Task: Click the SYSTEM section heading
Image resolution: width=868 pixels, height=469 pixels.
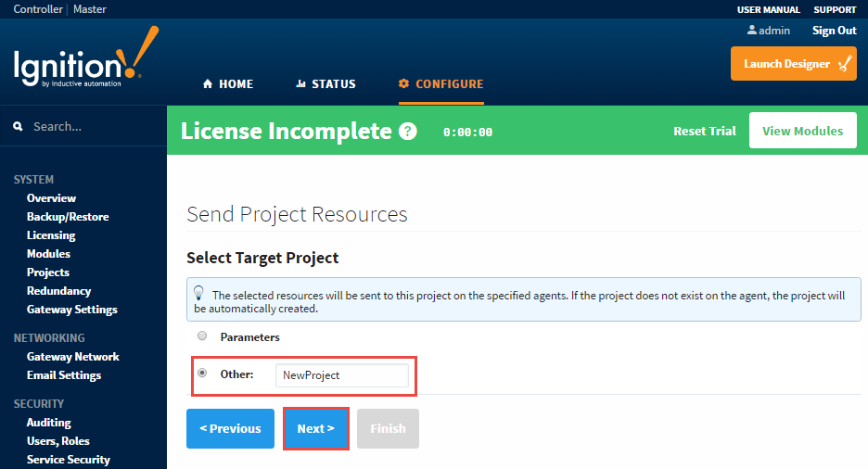Action: tap(33, 180)
